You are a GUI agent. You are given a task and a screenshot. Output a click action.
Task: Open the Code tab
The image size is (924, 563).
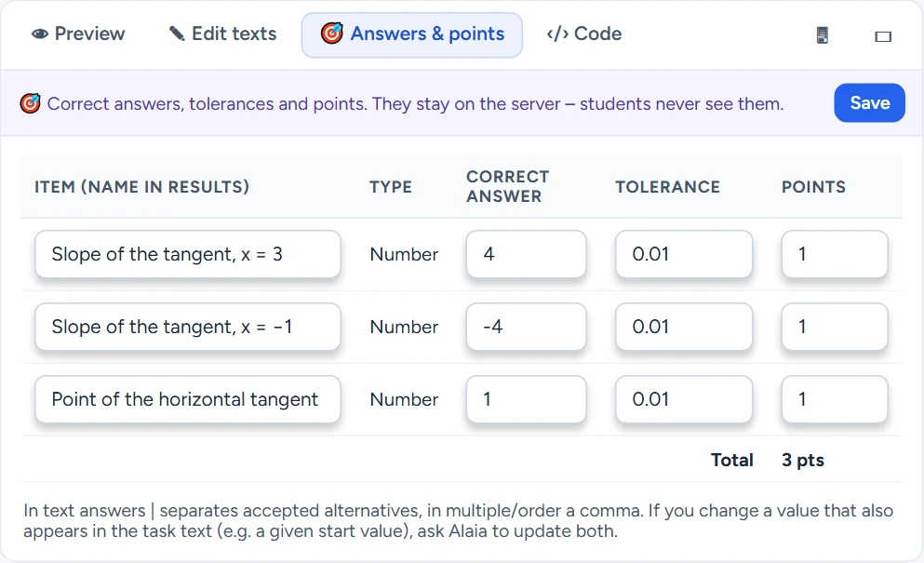point(584,34)
